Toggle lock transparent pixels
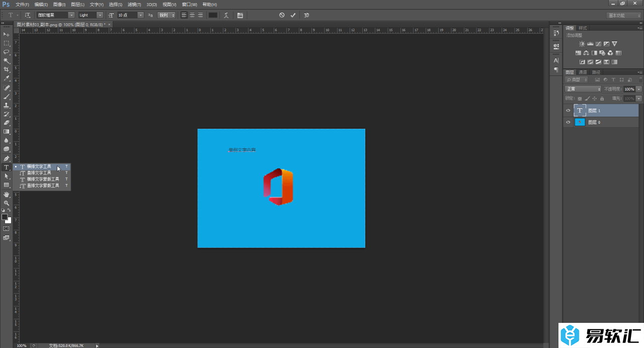This screenshot has height=348, width=644. coord(580,99)
